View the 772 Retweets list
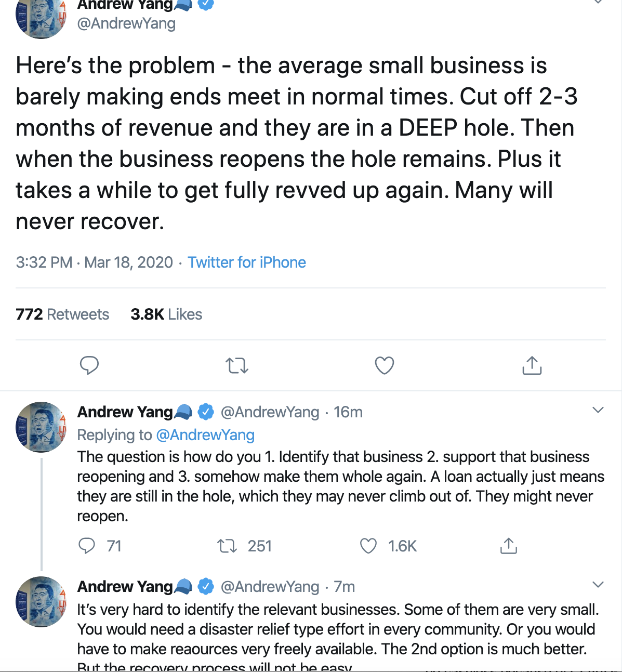This screenshot has height=672, width=622. point(62,314)
